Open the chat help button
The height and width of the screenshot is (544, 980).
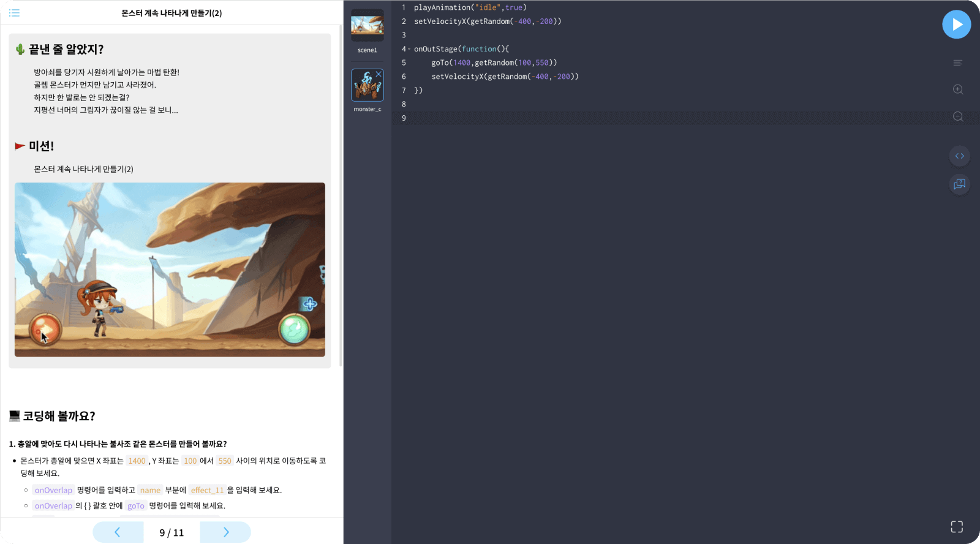[x=959, y=184]
